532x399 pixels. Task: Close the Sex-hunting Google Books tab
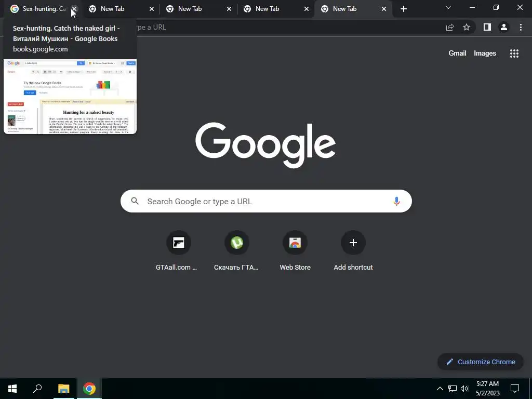pos(75,9)
